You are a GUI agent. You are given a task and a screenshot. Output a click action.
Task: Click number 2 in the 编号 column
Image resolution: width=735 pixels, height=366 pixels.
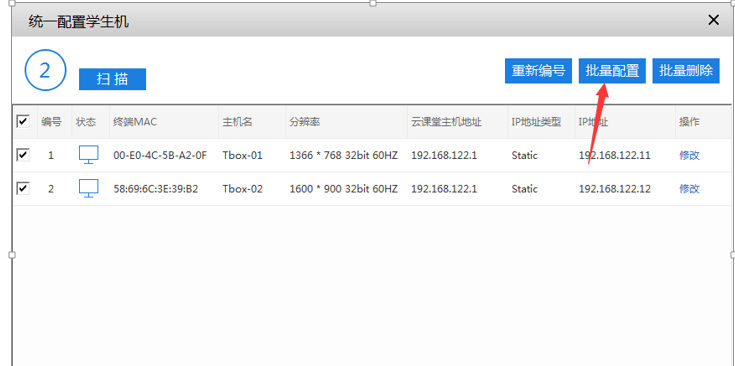click(x=51, y=189)
